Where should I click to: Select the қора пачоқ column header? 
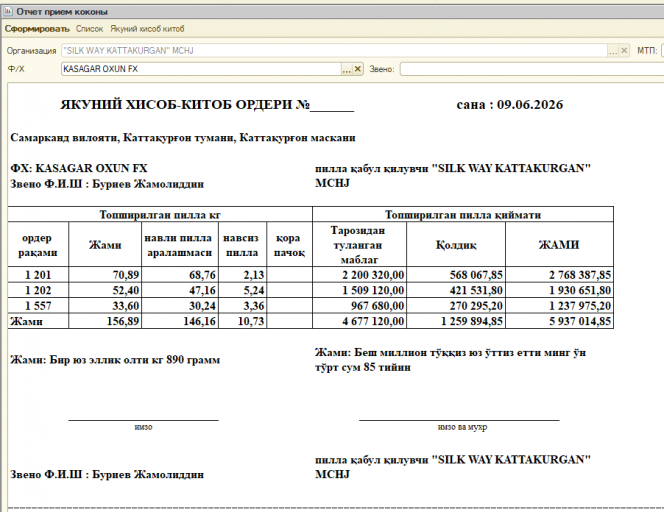pos(290,245)
